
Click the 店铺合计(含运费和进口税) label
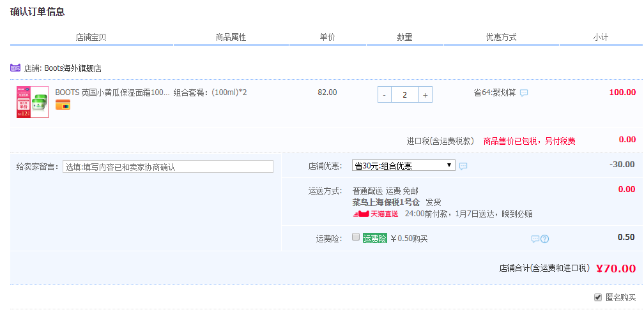[545, 269]
